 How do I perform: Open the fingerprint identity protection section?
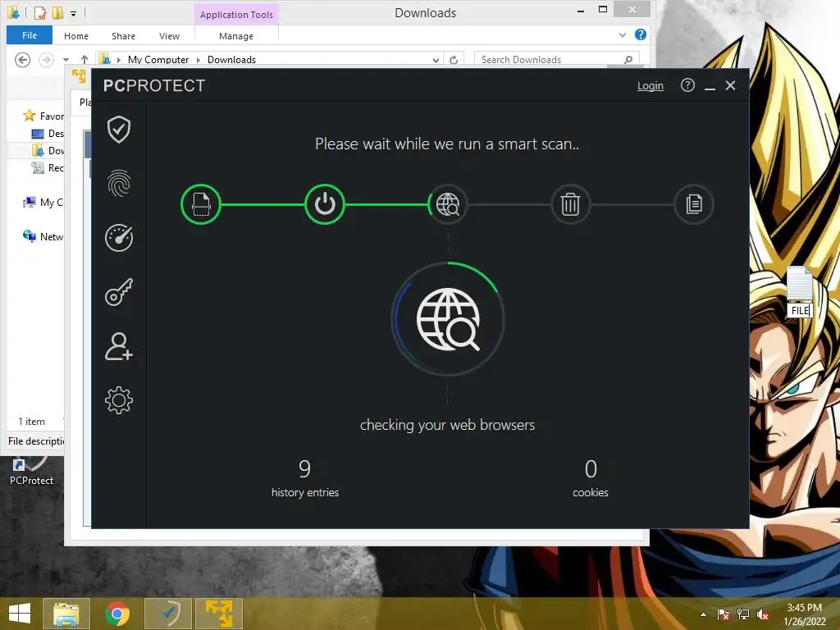[x=118, y=183]
